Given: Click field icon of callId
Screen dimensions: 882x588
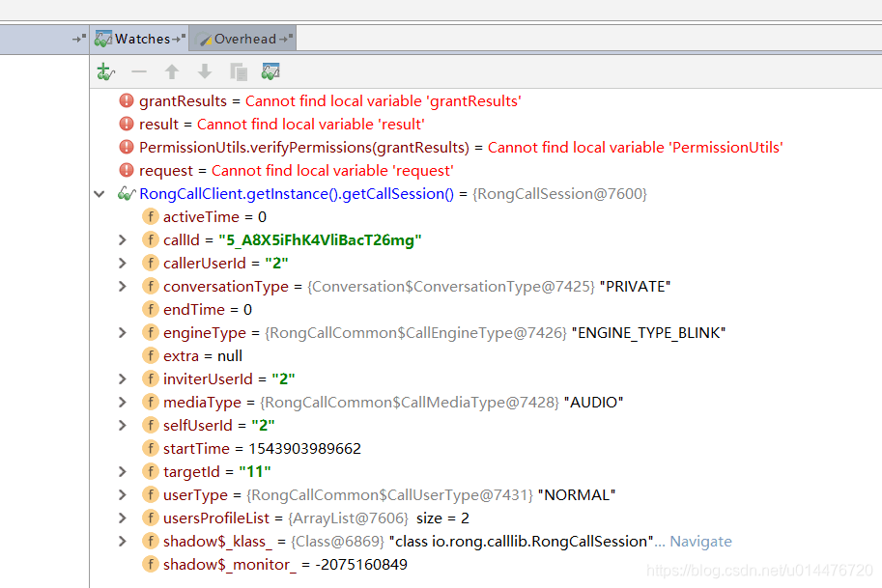Looking at the screenshot, I should 150,240.
